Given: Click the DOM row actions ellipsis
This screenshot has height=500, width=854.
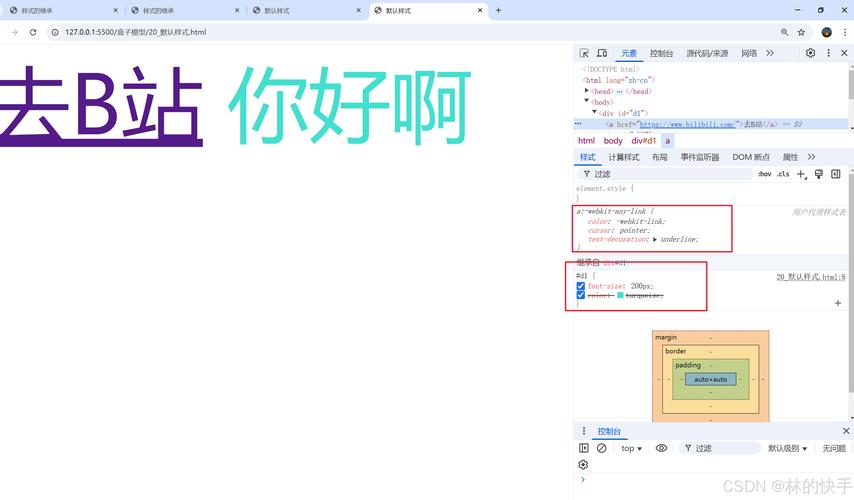Looking at the screenshot, I should [x=578, y=124].
